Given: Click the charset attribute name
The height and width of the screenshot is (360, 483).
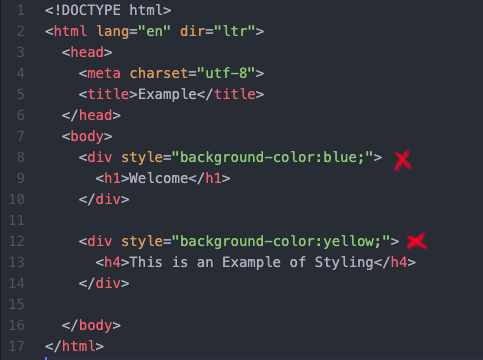Looking at the screenshot, I should pyautogui.click(x=159, y=73).
